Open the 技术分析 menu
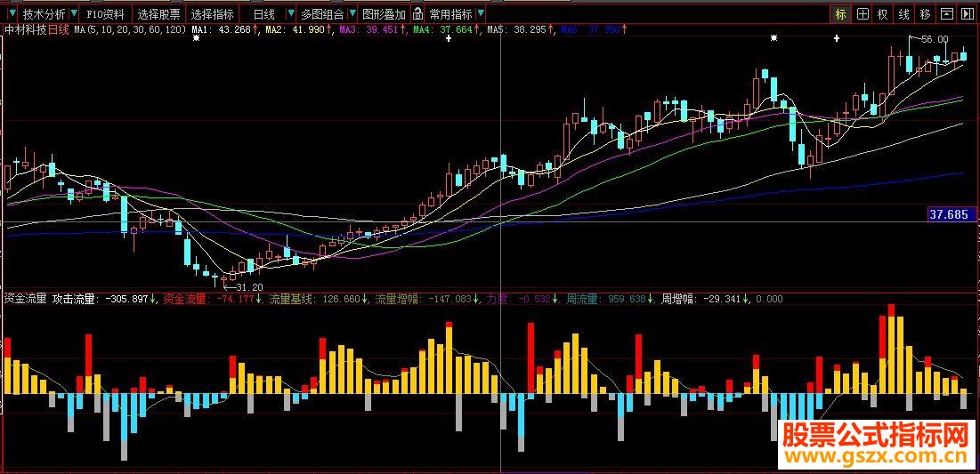This screenshot has height=474, width=980. [43, 13]
